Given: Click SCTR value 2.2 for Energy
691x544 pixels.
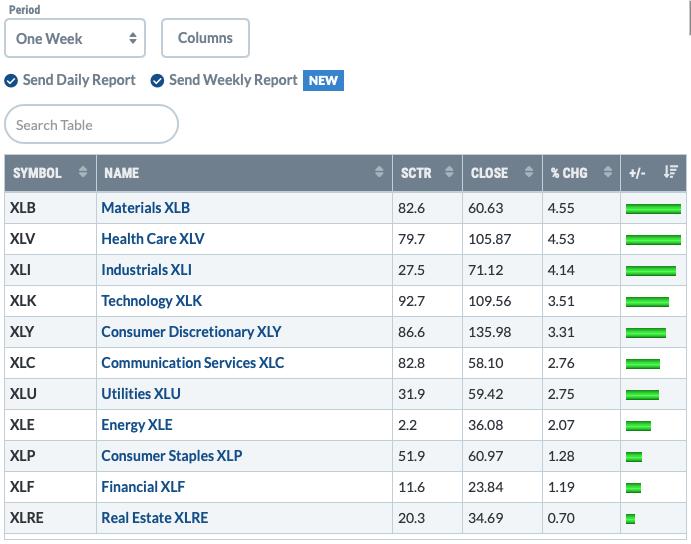Looking at the screenshot, I should 407,425.
